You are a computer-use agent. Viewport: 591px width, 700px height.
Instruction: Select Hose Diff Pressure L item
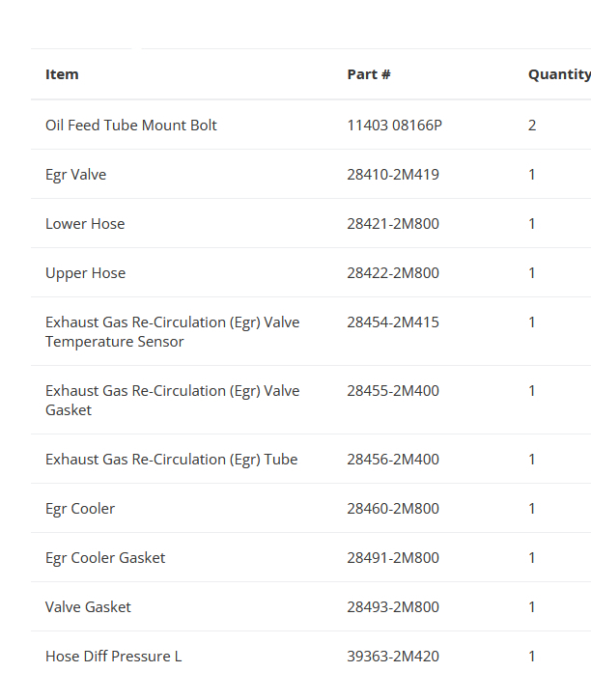click(113, 657)
